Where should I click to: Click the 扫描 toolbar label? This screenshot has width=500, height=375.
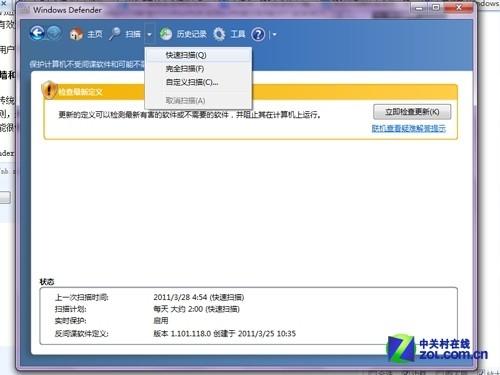pyautogui.click(x=133, y=34)
